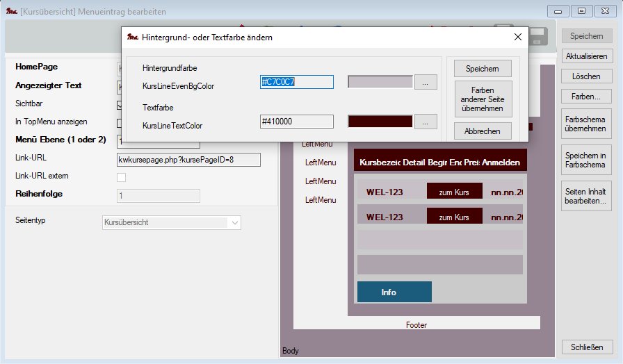Click the Info button in preview
This screenshot has width=623, height=364.
pos(394,292)
